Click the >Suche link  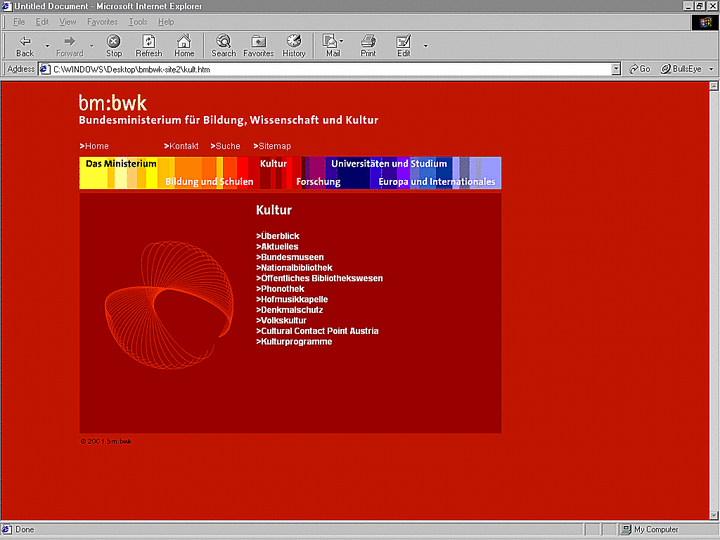[225, 146]
